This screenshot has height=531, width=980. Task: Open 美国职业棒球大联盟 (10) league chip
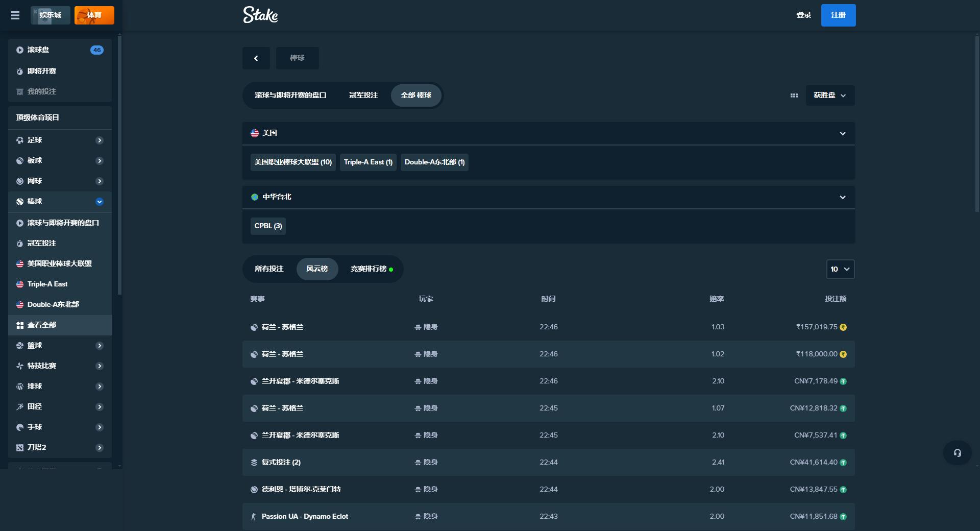coord(293,162)
